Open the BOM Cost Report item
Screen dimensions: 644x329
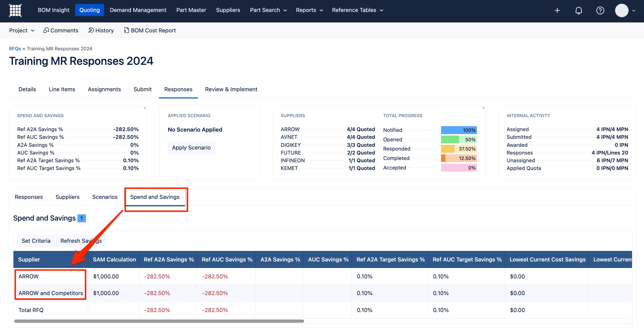tap(150, 30)
